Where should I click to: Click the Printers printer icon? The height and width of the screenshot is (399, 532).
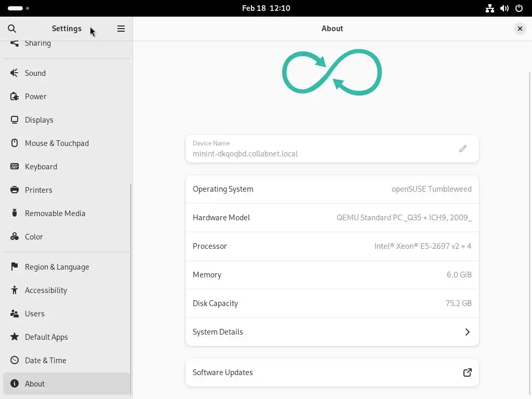tap(14, 190)
